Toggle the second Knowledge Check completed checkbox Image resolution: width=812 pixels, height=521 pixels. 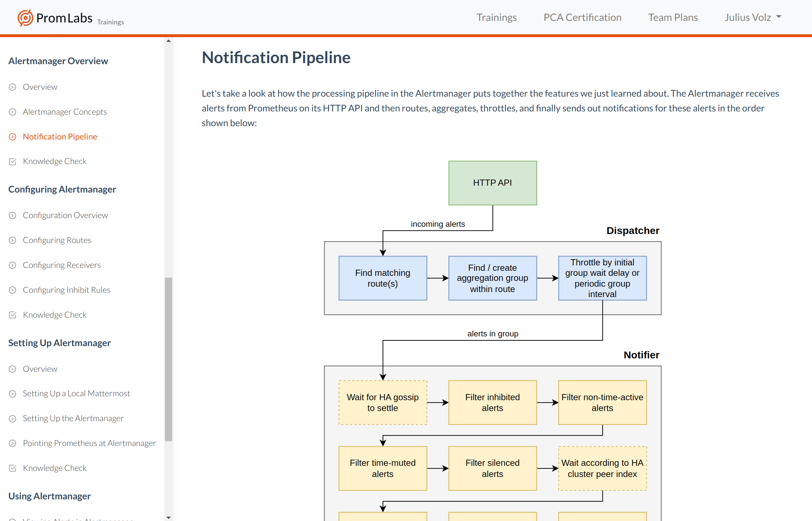[x=12, y=314]
